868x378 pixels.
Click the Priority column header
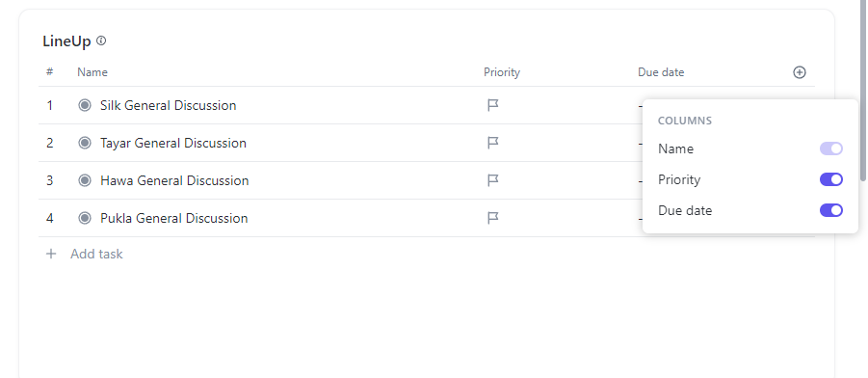coord(502,72)
